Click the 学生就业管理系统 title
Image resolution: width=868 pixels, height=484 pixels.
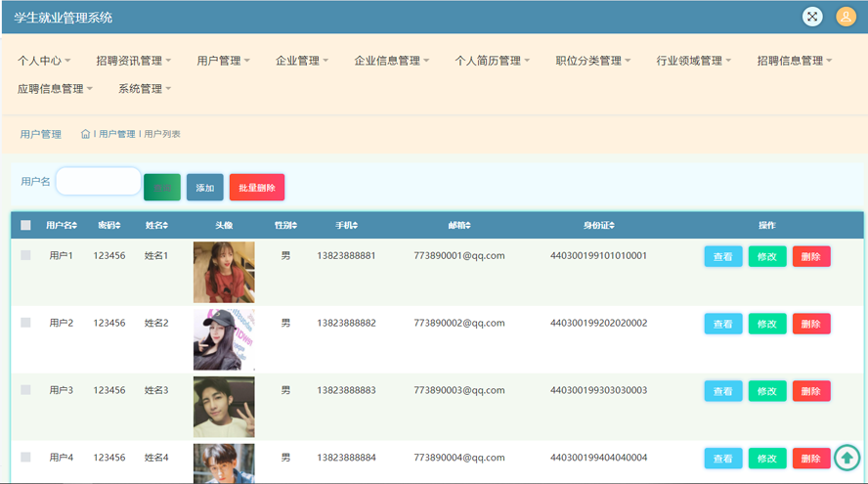(x=64, y=18)
